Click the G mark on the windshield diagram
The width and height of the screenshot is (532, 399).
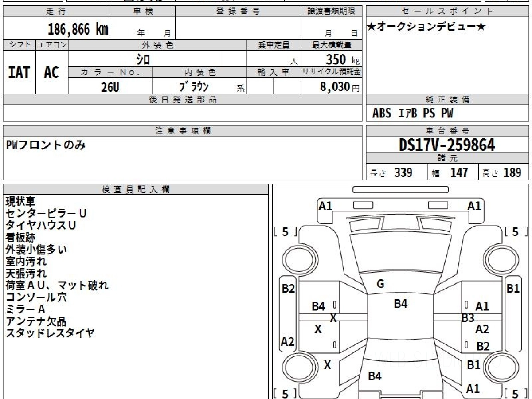tap(380, 284)
